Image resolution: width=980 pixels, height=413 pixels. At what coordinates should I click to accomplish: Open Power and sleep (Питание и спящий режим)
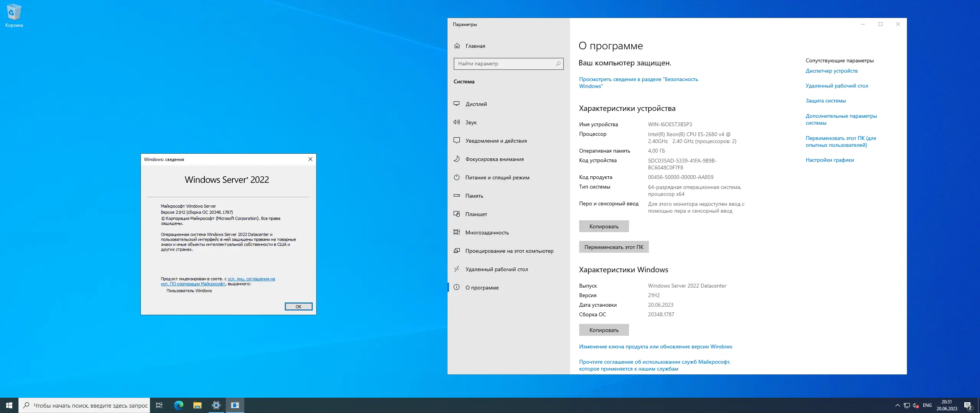[497, 177]
